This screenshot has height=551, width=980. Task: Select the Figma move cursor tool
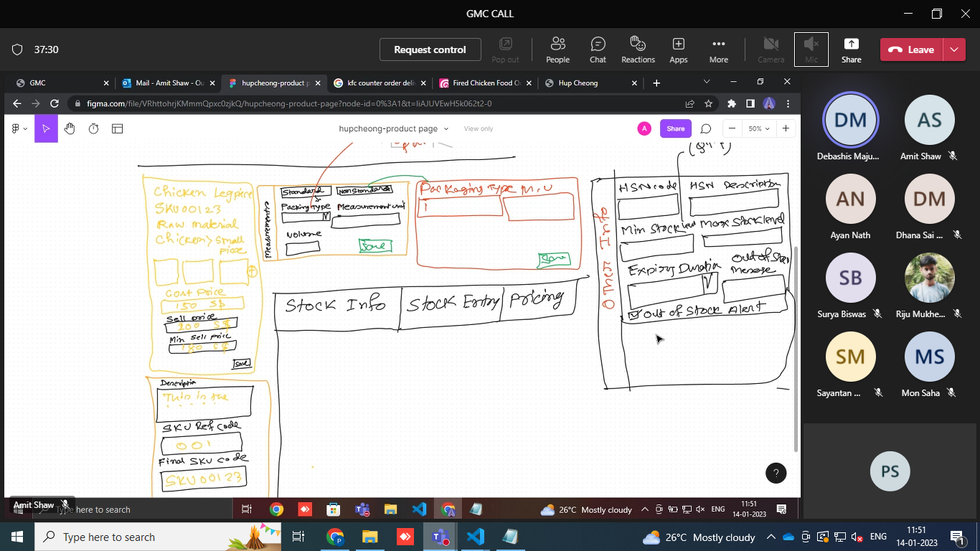[x=46, y=128]
